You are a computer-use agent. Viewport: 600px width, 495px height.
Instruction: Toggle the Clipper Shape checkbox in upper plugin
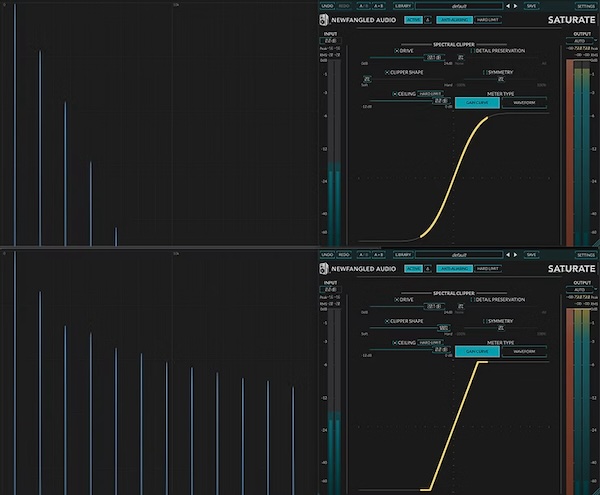pos(387,72)
